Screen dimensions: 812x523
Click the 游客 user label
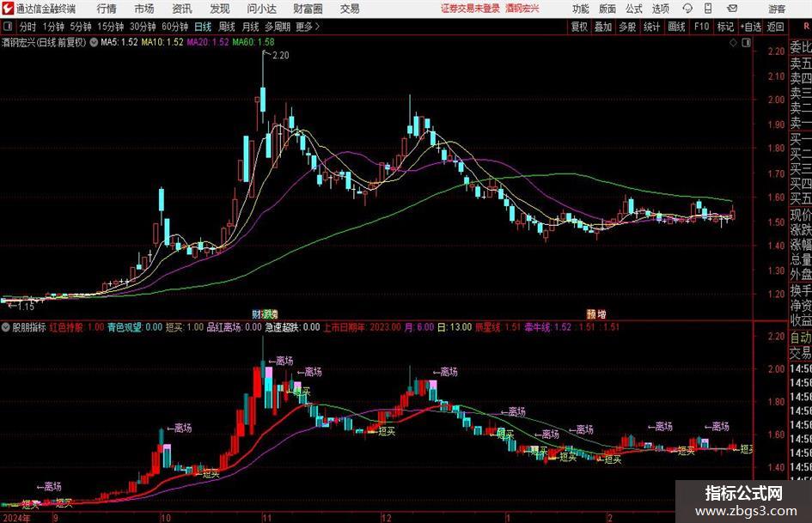(x=777, y=9)
